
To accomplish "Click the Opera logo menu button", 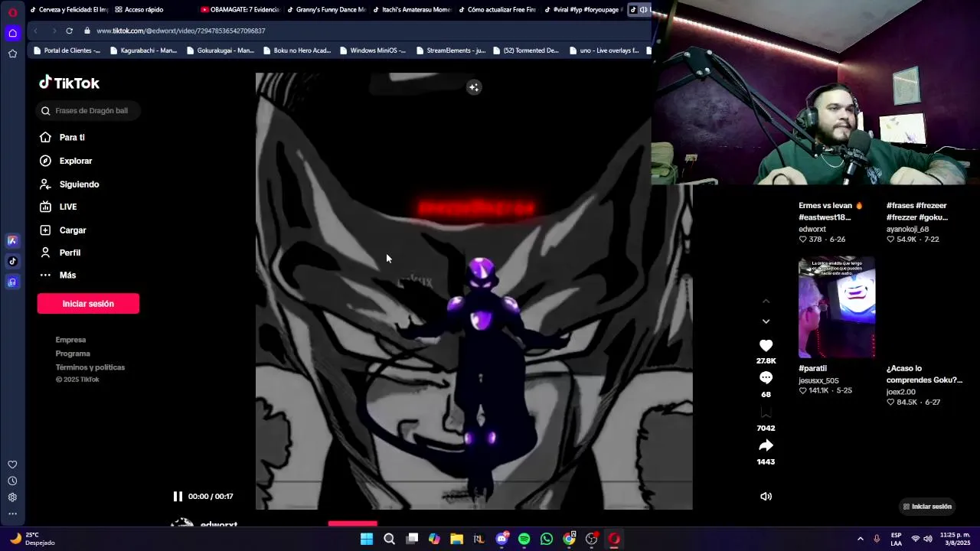I will 12,11.
